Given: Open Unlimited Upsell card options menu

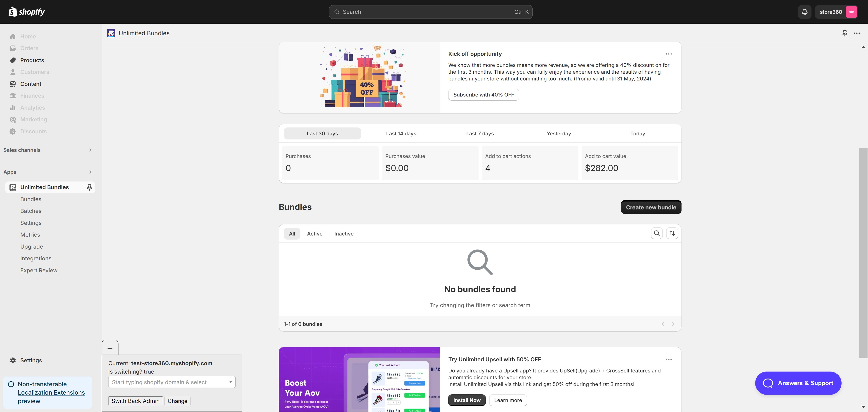Looking at the screenshot, I should point(669,359).
